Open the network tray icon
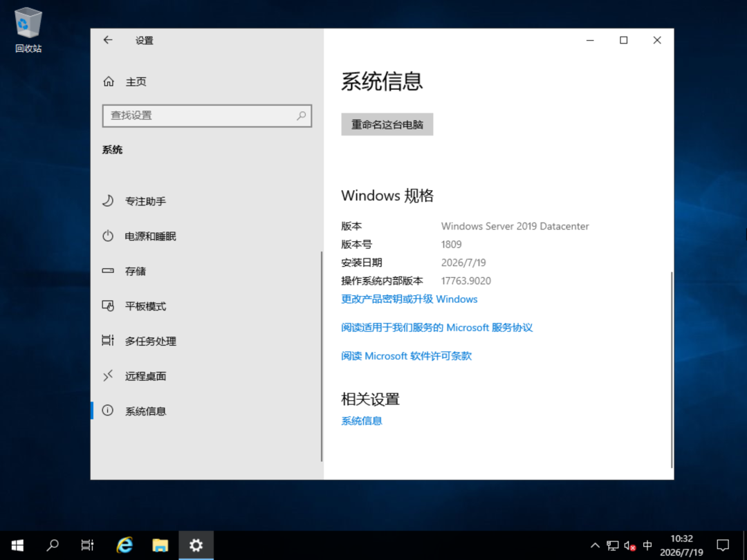This screenshot has height=560, width=747. click(613, 545)
